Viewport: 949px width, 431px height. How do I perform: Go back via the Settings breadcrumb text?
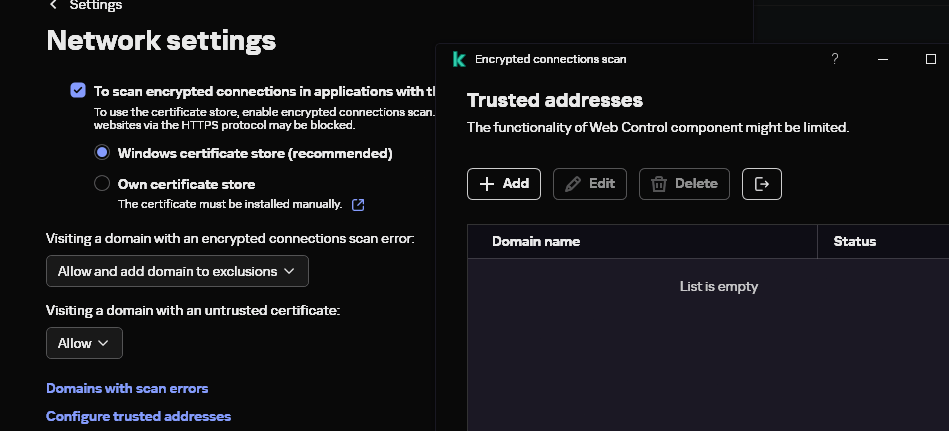click(96, 5)
